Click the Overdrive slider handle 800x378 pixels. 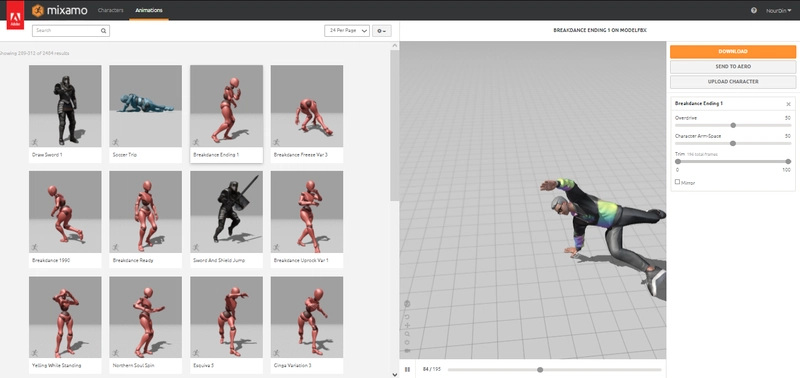click(x=733, y=125)
